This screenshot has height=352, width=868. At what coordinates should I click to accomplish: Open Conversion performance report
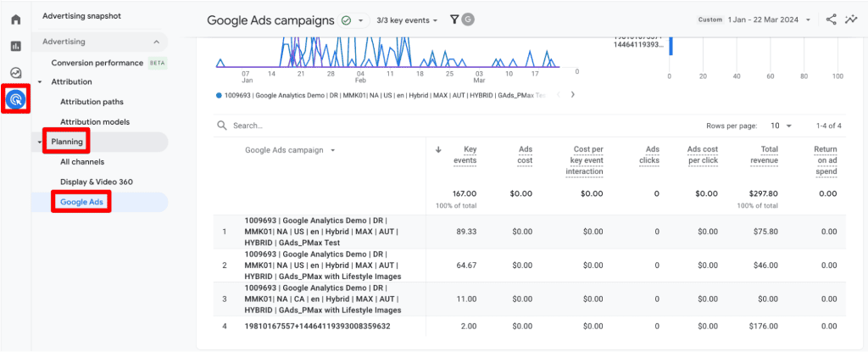point(97,63)
